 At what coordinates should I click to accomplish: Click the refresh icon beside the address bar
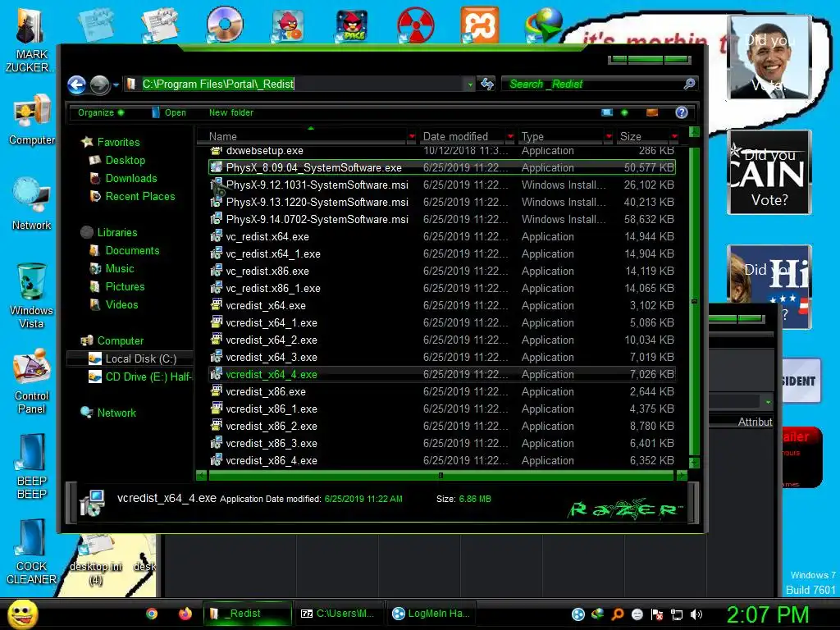pyautogui.click(x=487, y=84)
